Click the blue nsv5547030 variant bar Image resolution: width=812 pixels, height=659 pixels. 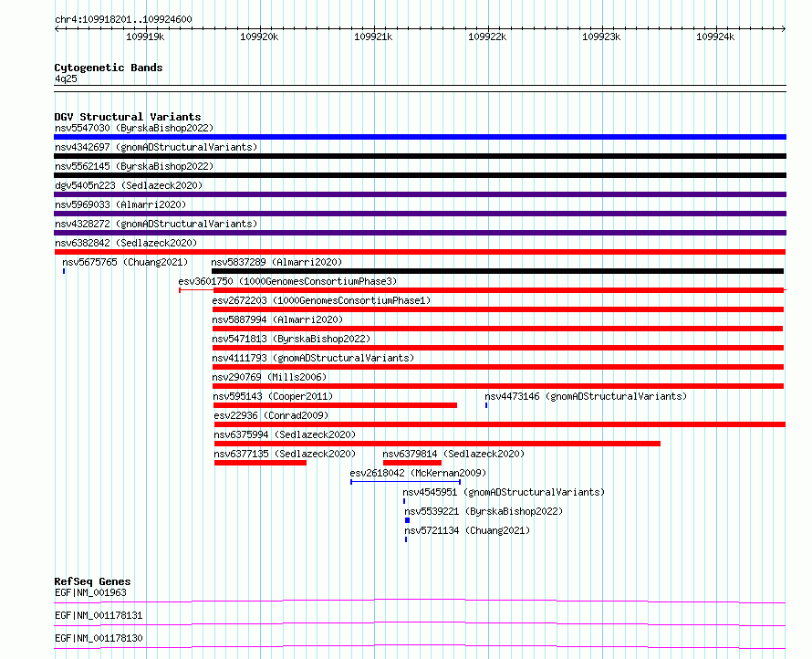point(420,137)
